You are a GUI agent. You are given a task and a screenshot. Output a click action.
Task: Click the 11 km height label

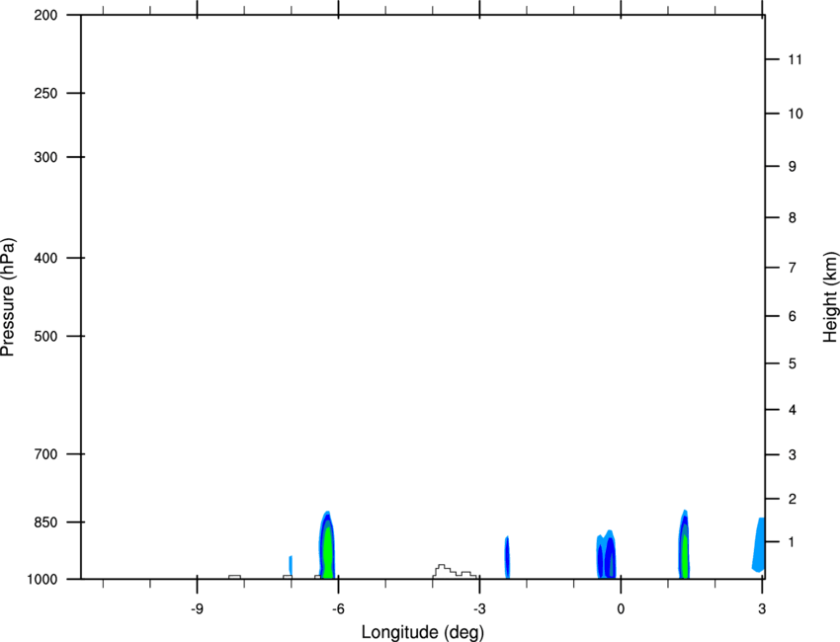pos(795,59)
